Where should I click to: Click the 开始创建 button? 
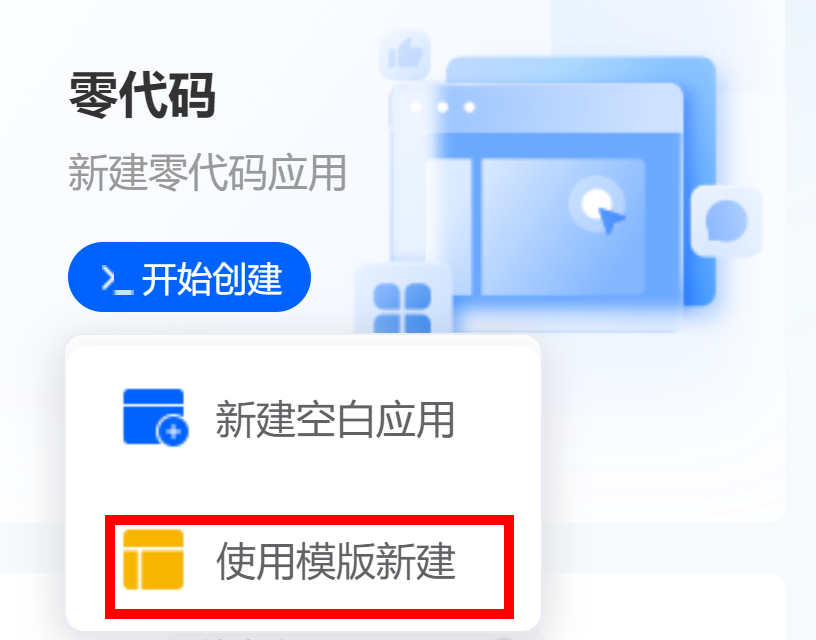(x=189, y=277)
